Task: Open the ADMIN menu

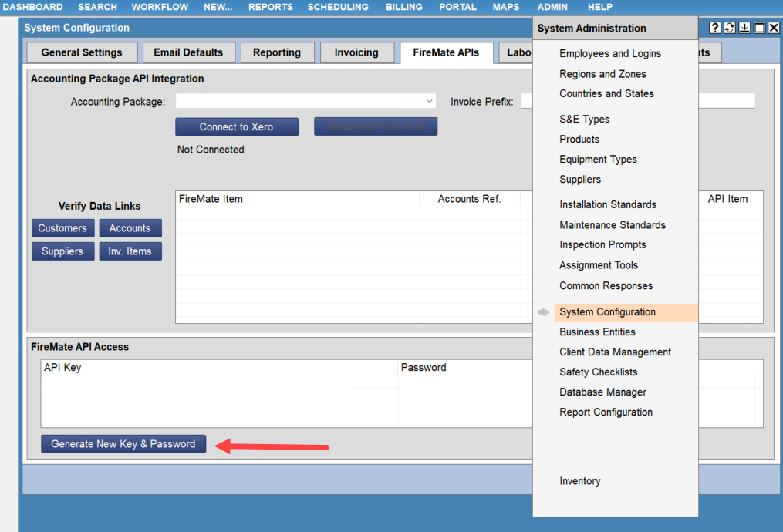Action: pos(552,7)
